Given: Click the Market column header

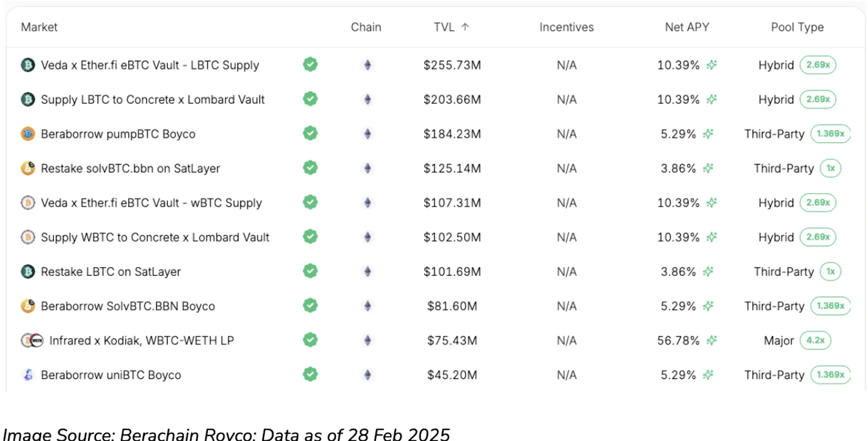Looking at the screenshot, I should coord(39,27).
